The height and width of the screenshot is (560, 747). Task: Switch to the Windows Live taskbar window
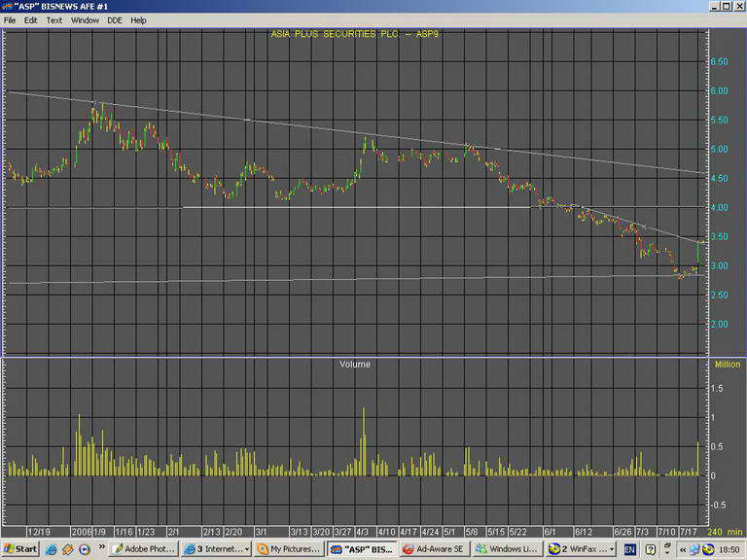pyautogui.click(x=508, y=549)
